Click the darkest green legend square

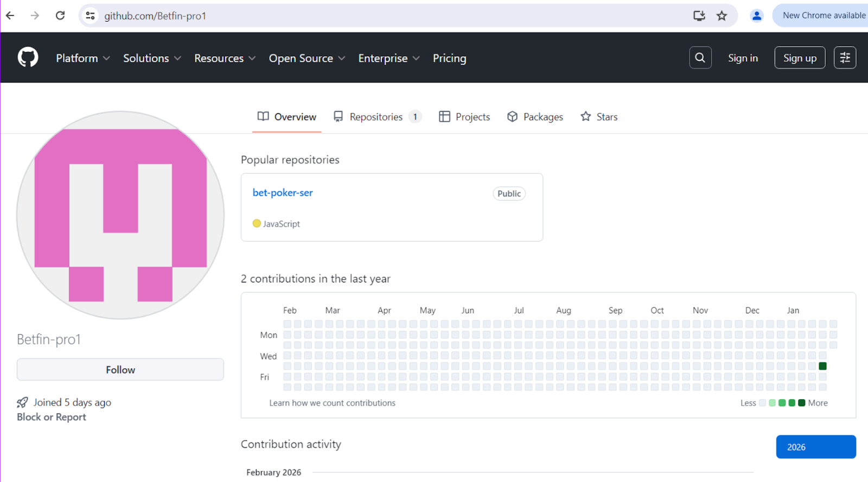click(802, 403)
